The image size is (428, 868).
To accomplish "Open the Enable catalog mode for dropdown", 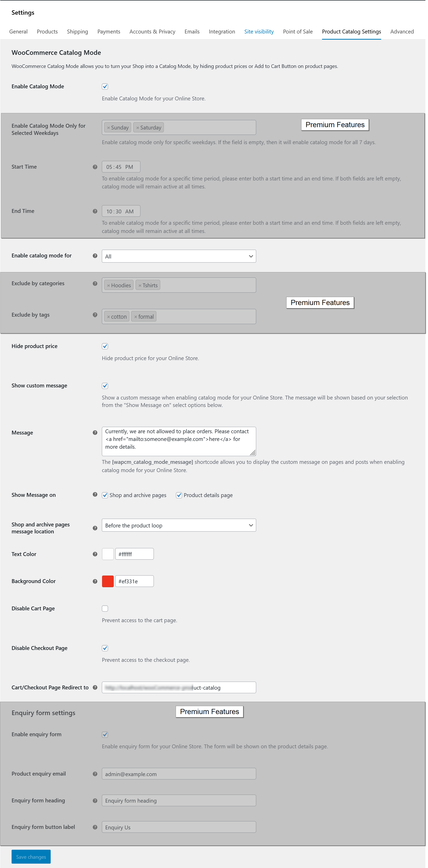I will pos(179,256).
